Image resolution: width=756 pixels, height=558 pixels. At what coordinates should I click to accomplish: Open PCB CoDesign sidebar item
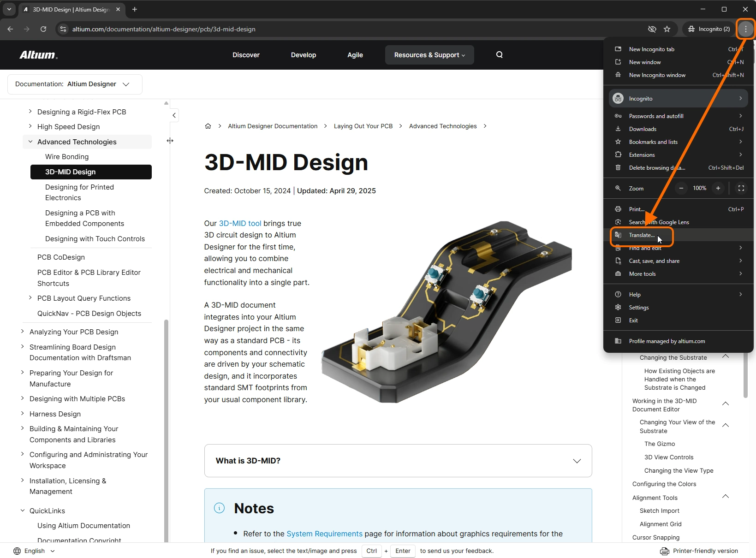[x=61, y=257]
